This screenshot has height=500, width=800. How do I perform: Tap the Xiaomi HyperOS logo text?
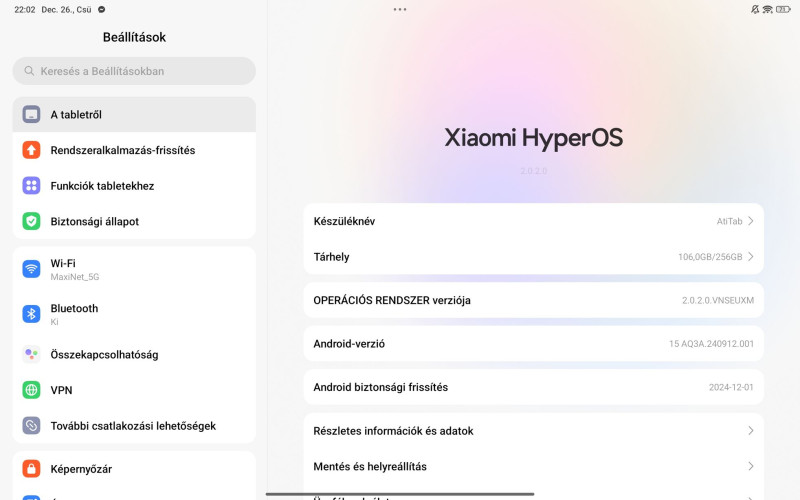click(x=534, y=138)
